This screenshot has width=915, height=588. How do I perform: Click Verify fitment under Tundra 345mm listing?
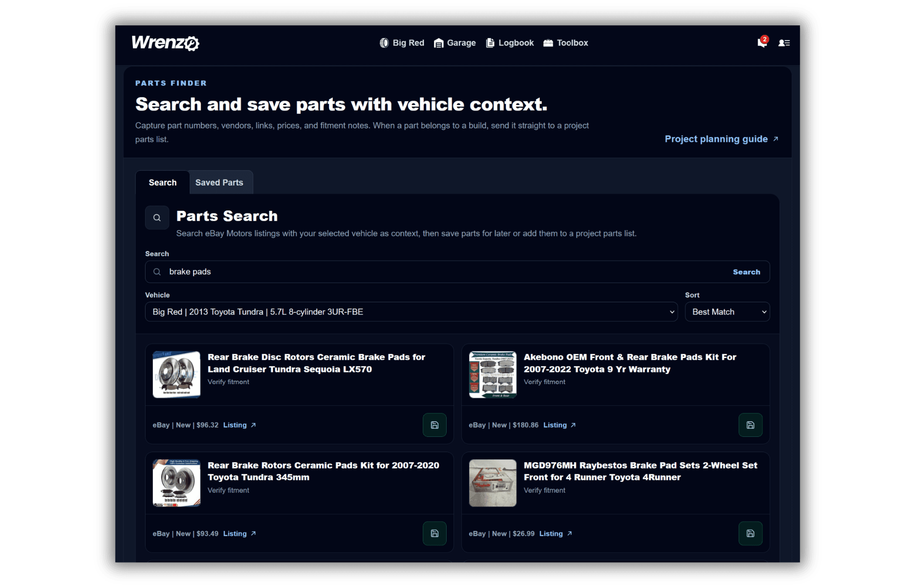coord(228,490)
